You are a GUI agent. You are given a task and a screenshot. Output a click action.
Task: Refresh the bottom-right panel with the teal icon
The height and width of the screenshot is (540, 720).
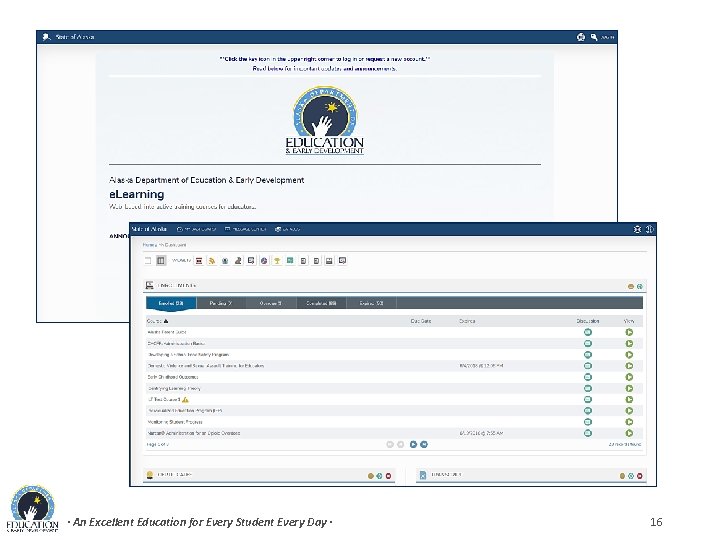point(631,476)
